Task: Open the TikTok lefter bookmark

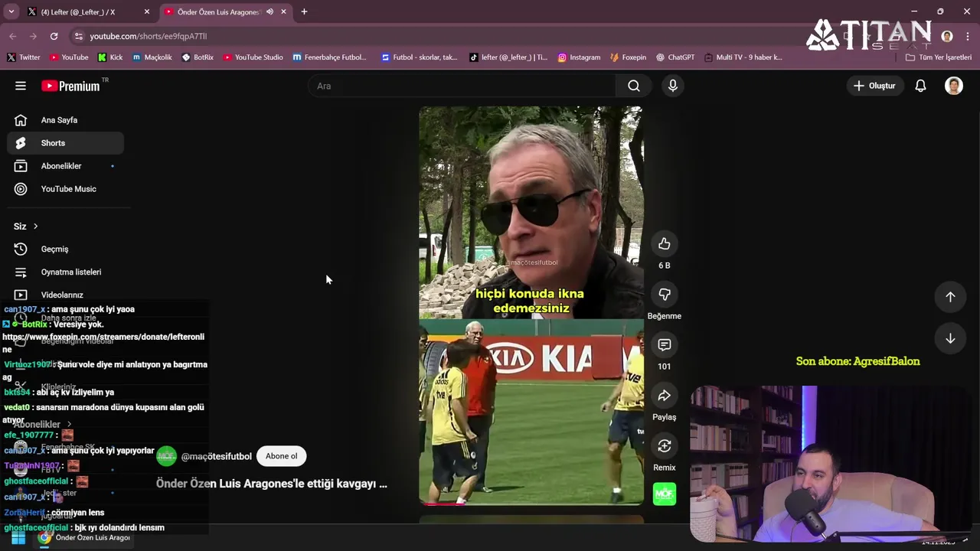Action: (508, 57)
